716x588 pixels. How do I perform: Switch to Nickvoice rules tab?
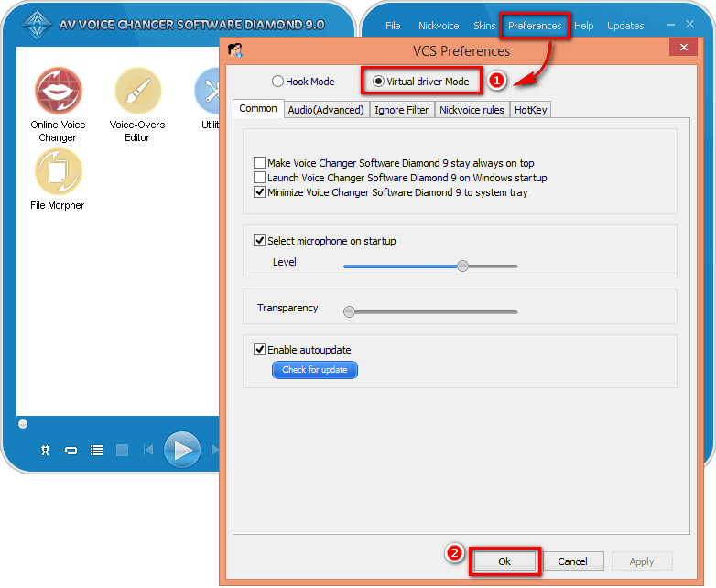coord(472,110)
